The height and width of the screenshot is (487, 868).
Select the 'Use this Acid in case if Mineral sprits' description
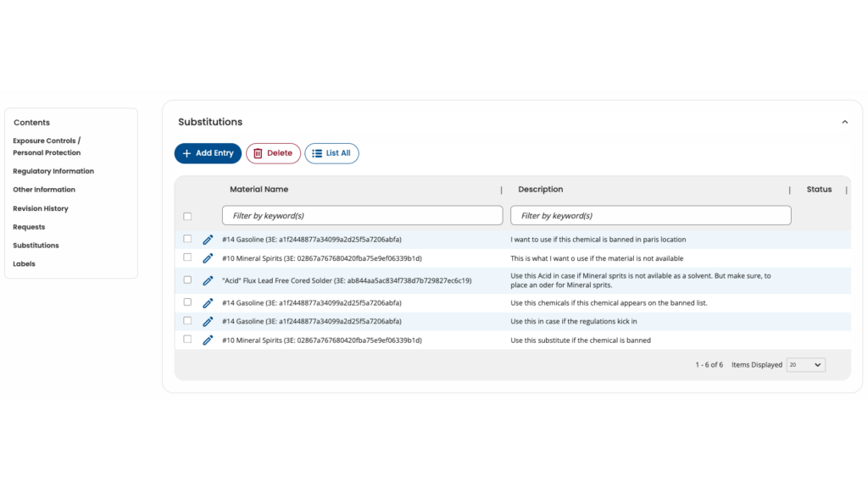(x=641, y=280)
